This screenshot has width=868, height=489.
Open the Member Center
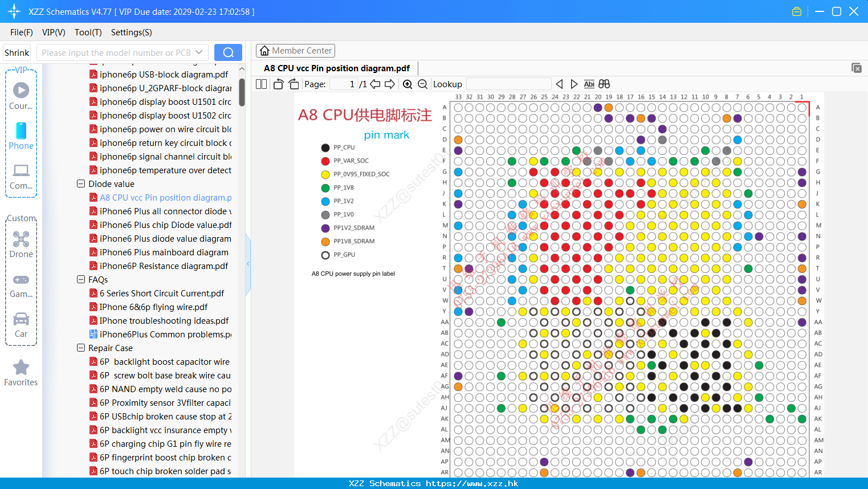(295, 51)
